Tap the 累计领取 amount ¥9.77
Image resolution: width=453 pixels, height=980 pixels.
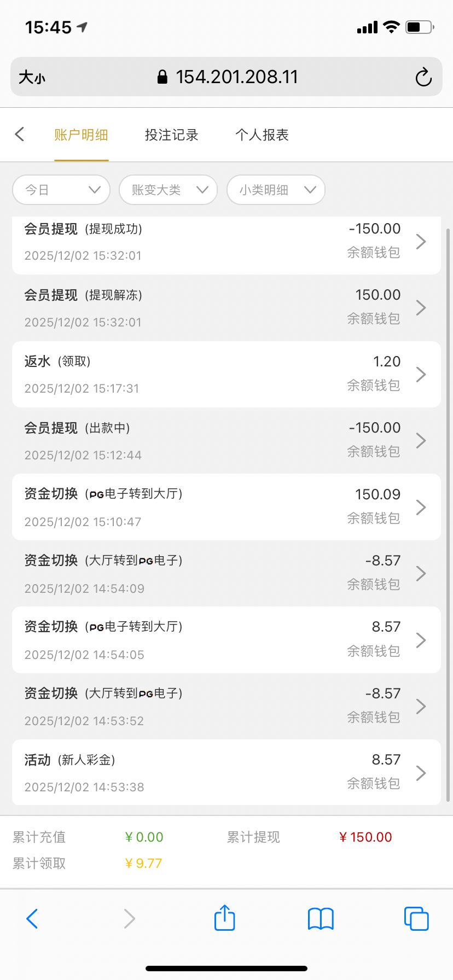tap(143, 863)
